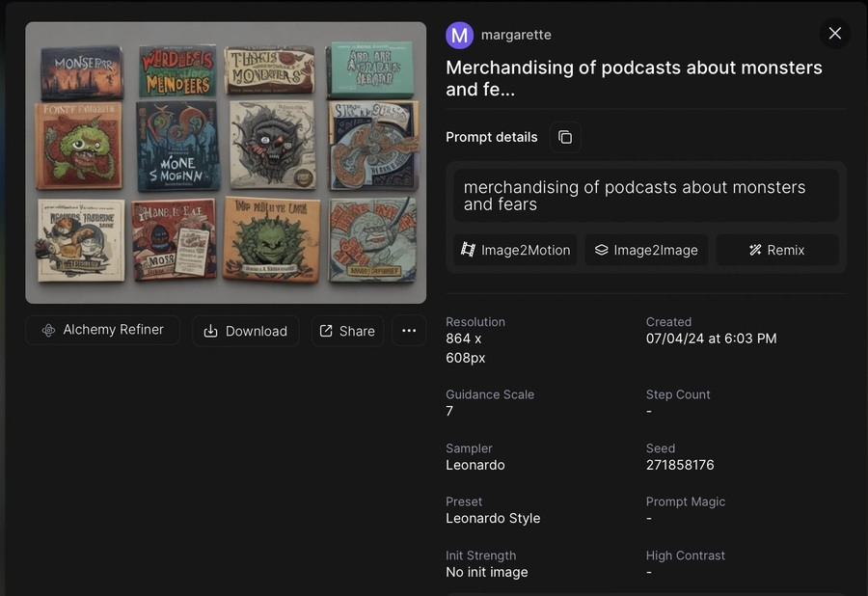Open margarette's profile via username
The height and width of the screenshot is (596, 868).
516,35
